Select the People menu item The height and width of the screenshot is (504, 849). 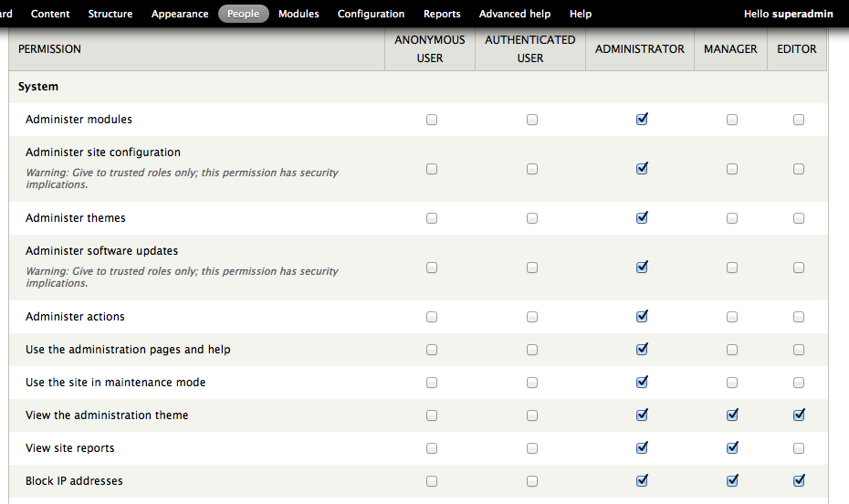[x=243, y=14]
